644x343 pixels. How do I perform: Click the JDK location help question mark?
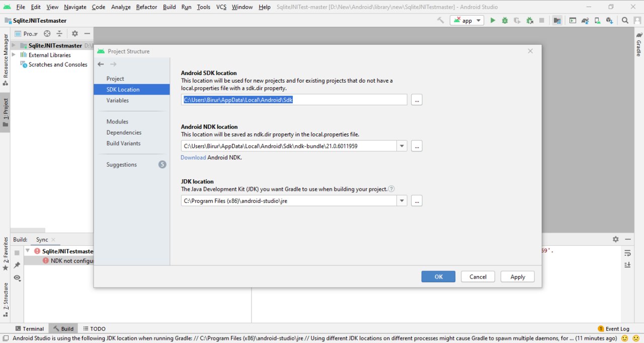pyautogui.click(x=391, y=189)
